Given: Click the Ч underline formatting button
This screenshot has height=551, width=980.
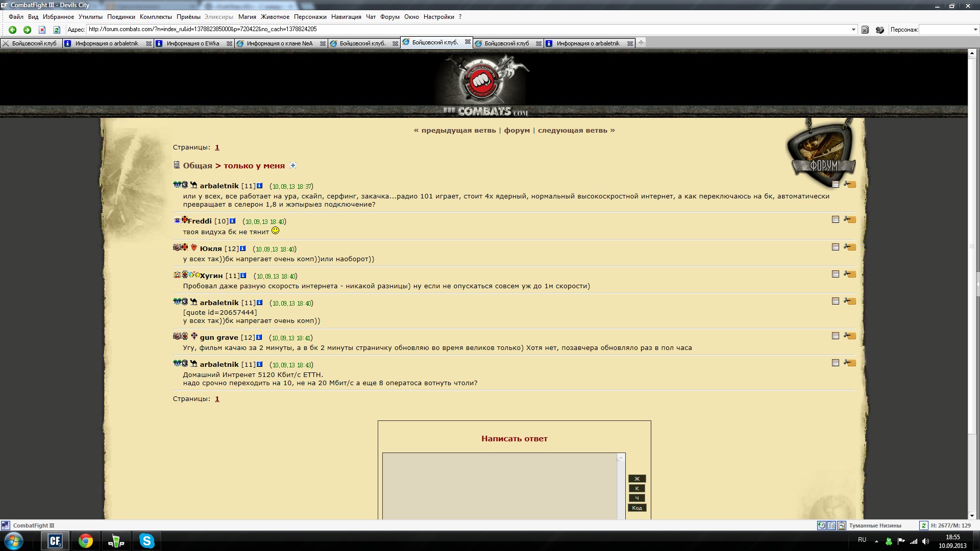Looking at the screenshot, I should tap(636, 498).
